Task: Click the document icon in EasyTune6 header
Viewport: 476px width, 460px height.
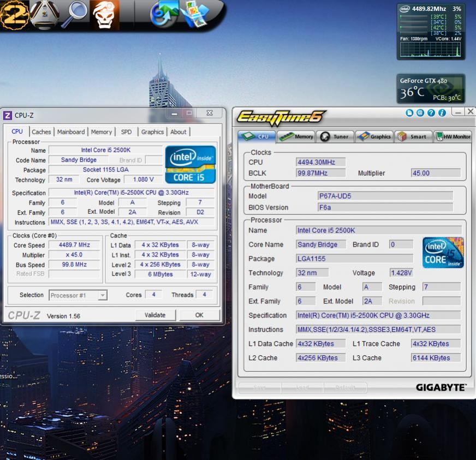Action: [x=409, y=113]
